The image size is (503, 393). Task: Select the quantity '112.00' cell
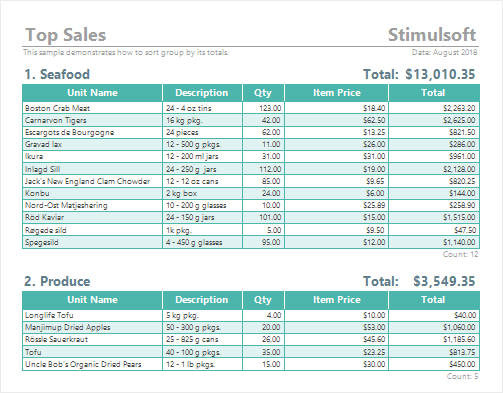(263, 169)
